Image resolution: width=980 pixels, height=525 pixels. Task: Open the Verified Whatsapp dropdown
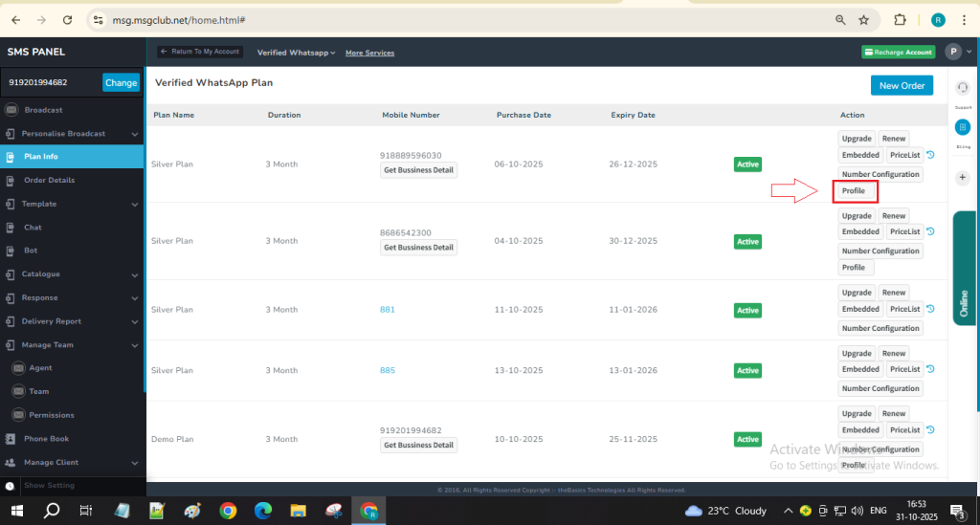pos(296,53)
